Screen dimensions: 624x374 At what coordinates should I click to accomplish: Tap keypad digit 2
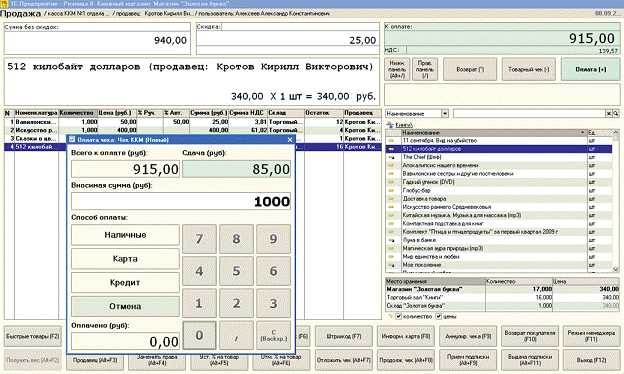click(x=236, y=303)
